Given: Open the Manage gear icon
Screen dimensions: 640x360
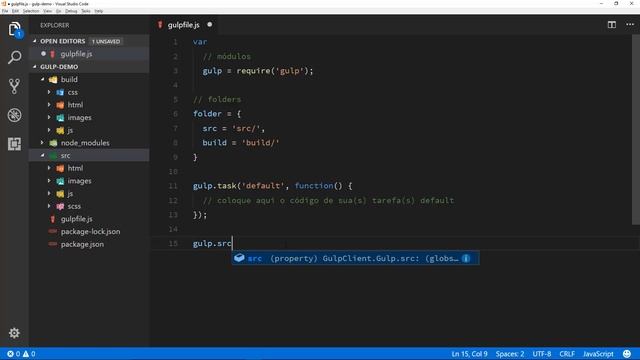Looking at the screenshot, I should (x=14, y=333).
